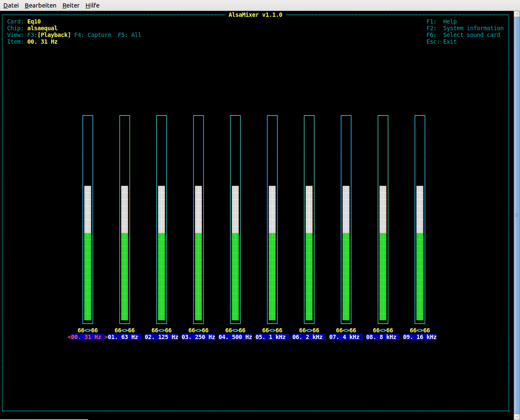Open the Datei menu
This screenshot has width=520, height=420.
(x=11, y=5)
